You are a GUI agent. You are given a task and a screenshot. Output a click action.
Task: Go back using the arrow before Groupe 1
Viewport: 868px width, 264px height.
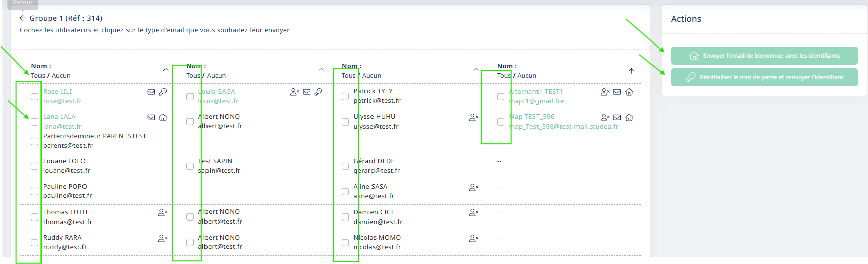point(23,18)
